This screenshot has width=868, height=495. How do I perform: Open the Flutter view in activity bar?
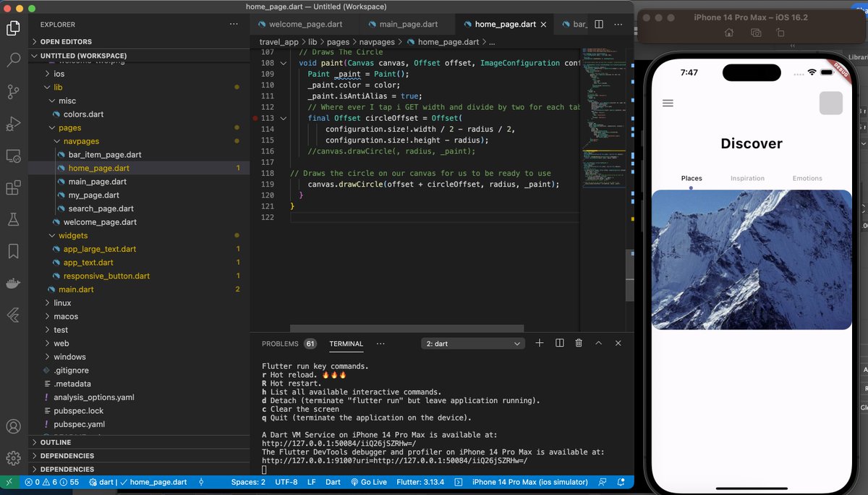pos(13,315)
